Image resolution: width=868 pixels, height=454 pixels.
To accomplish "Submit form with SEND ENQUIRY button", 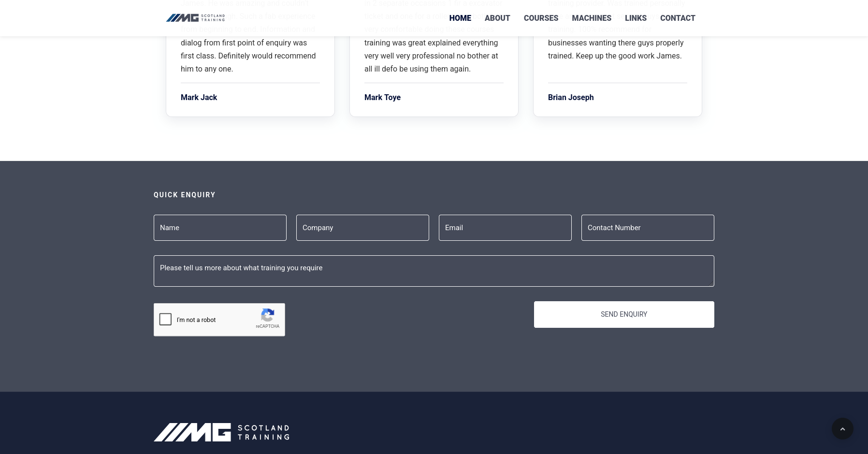I will 624,314.
